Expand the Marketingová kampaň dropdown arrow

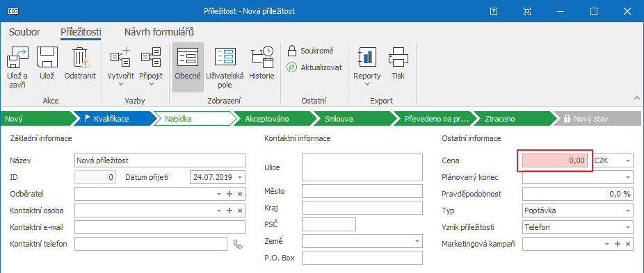tap(607, 244)
